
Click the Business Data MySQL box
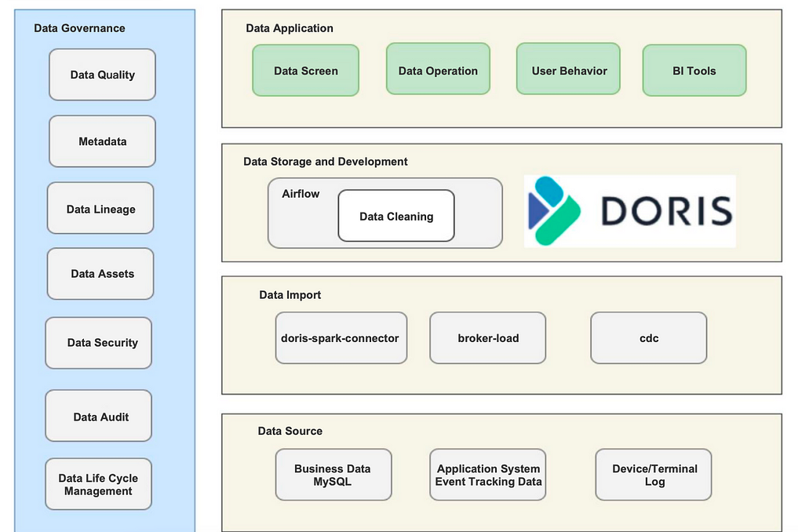coord(333,475)
